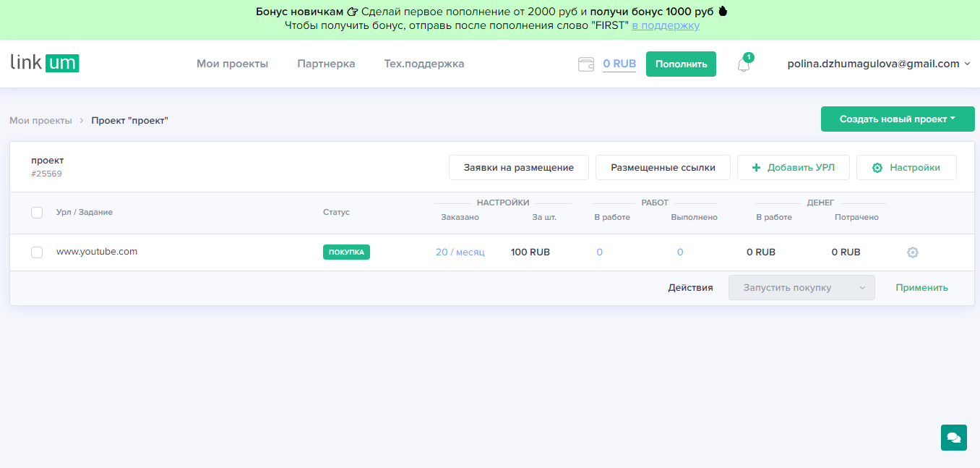980x468 pixels.
Task: Open the Создать новый проект dropdown
Action: [898, 119]
